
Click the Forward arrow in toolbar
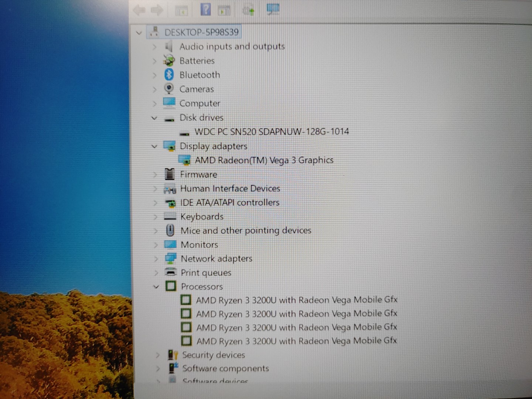coord(157,10)
